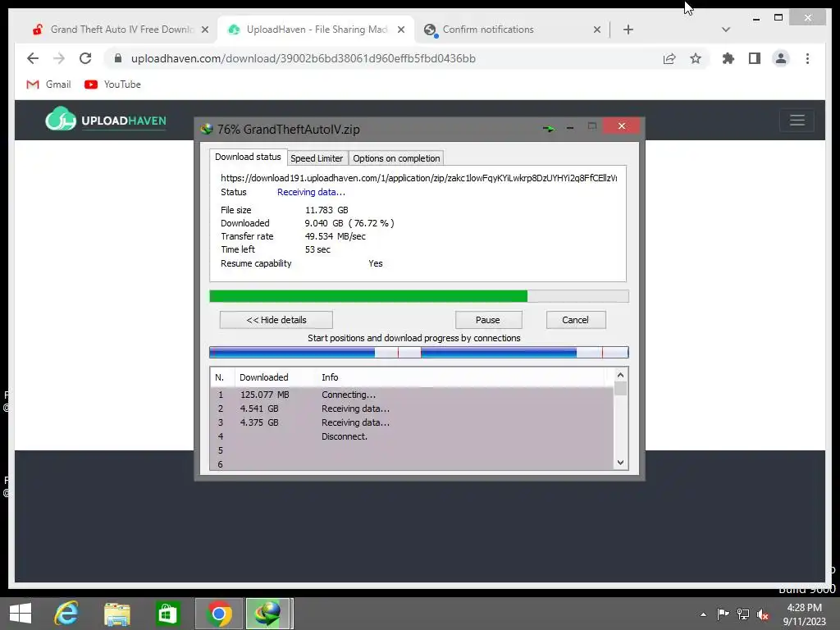Viewport: 840px width, 630px height.
Task: Close the UploadHaven tab
Action: pyautogui.click(x=400, y=30)
